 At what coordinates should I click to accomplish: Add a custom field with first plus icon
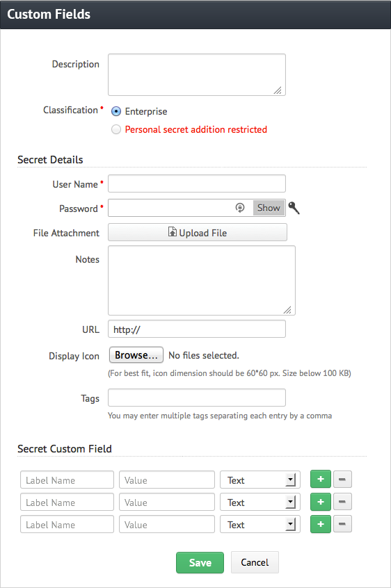click(x=321, y=480)
